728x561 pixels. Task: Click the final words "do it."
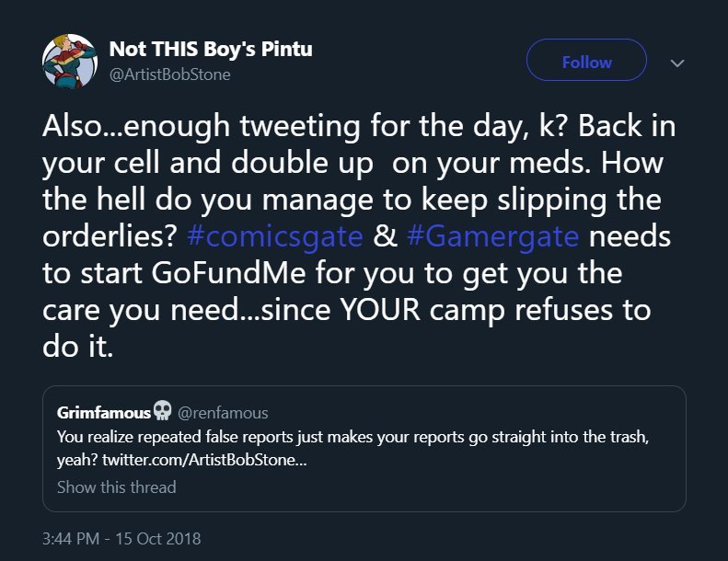coord(77,347)
